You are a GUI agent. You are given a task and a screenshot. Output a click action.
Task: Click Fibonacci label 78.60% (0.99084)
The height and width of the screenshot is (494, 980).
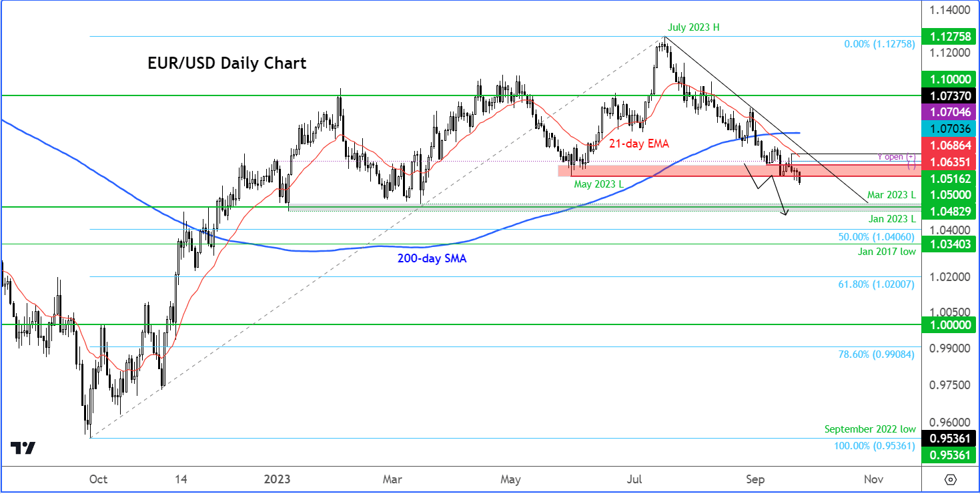877,354
